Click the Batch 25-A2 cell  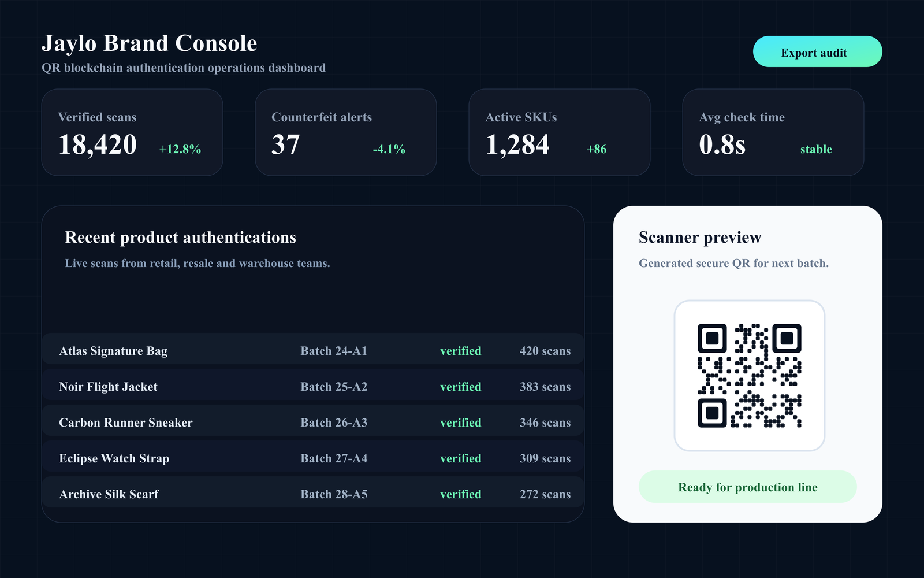tap(334, 387)
